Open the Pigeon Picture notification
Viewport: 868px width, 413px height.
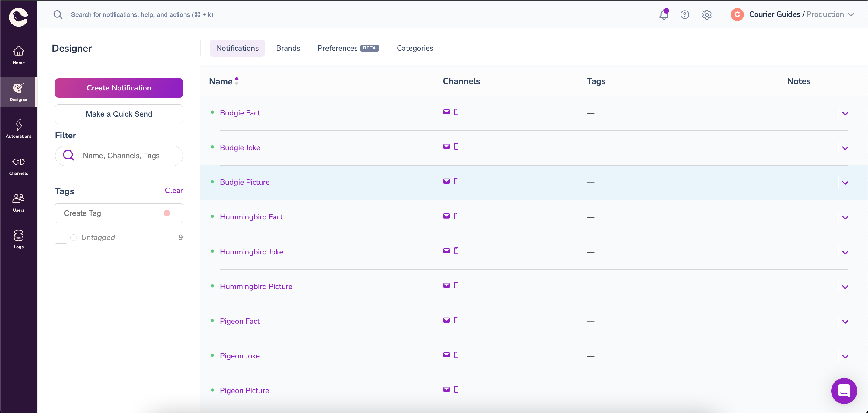[244, 391]
